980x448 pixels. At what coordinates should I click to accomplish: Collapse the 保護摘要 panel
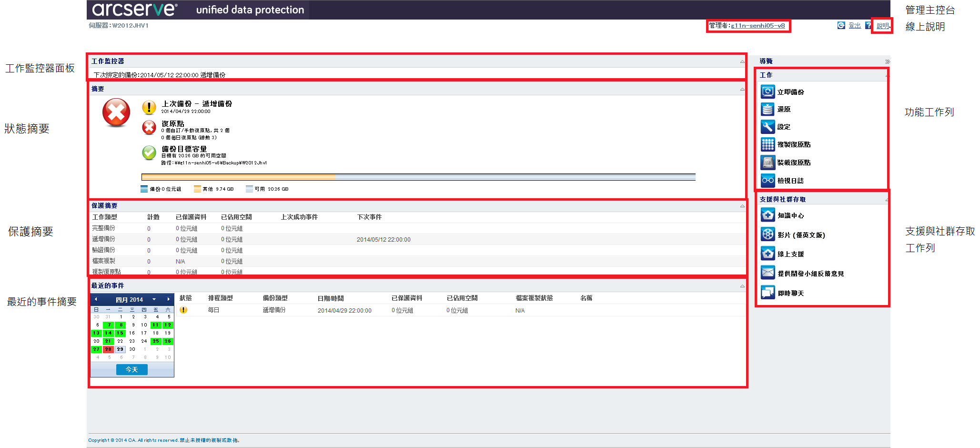[742, 206]
